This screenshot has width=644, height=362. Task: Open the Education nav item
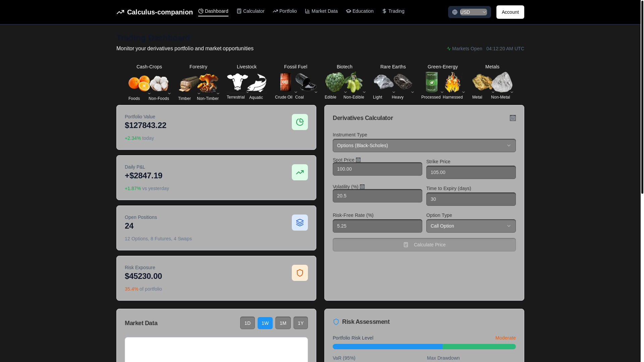point(360,11)
